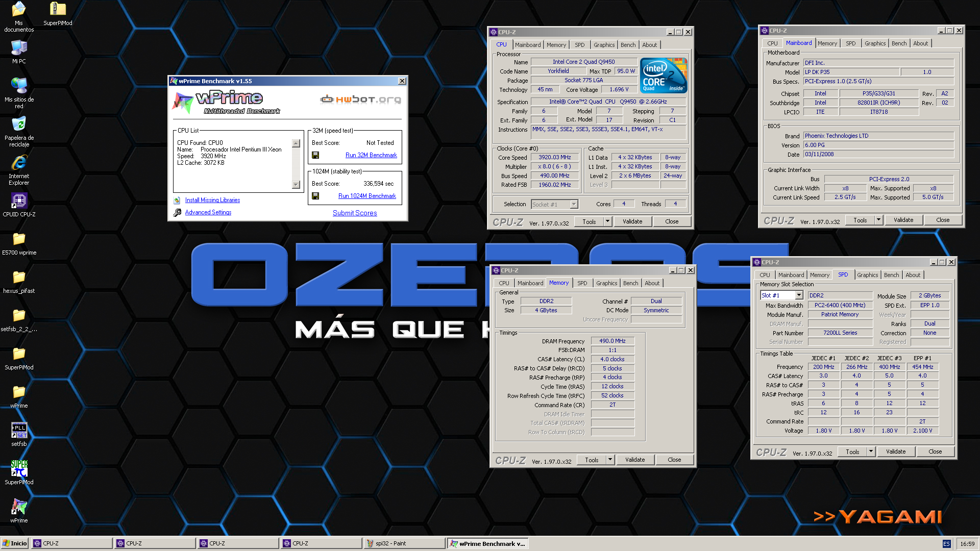The width and height of the screenshot is (980, 551).
Task: Click DRAM Frequency value 490.0 MHz
Action: pos(612,341)
